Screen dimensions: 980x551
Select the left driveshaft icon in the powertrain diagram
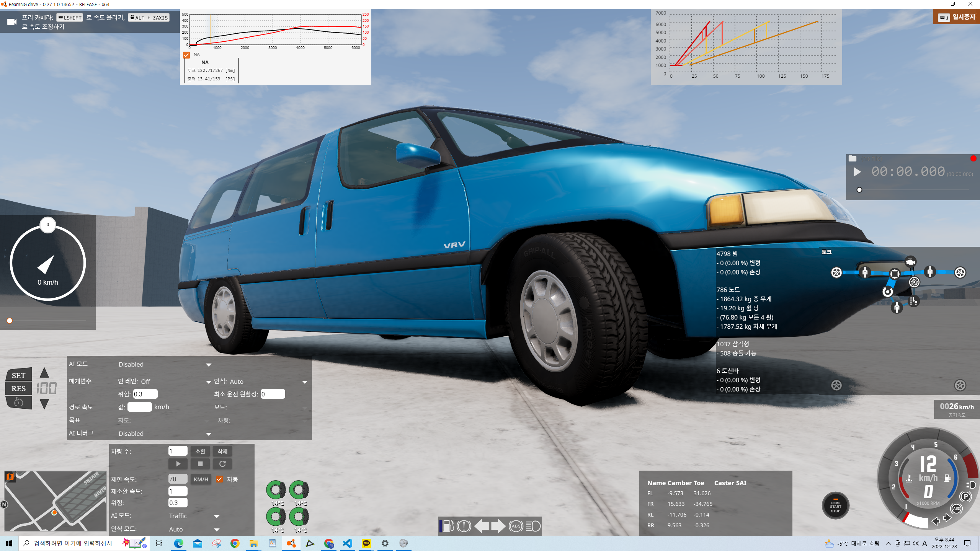coord(865,272)
